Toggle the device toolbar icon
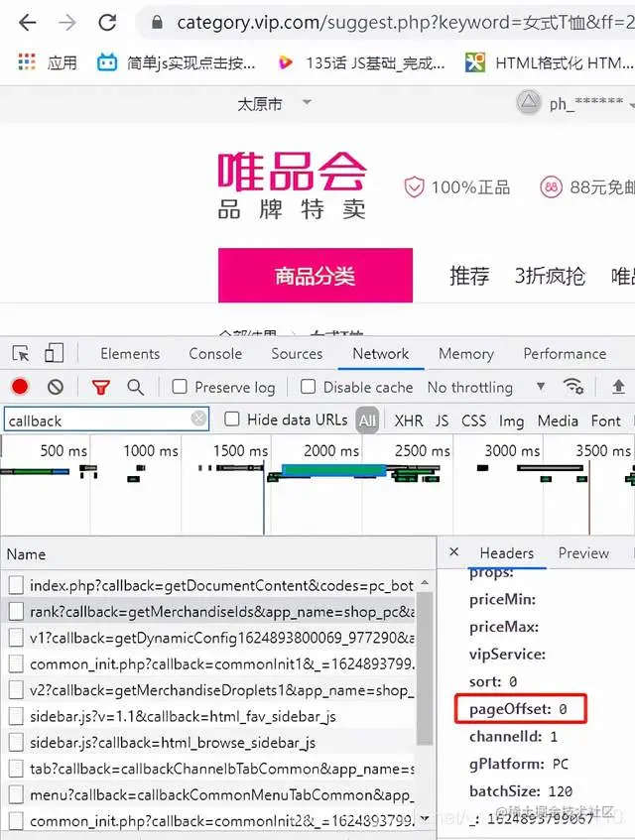 (x=54, y=353)
